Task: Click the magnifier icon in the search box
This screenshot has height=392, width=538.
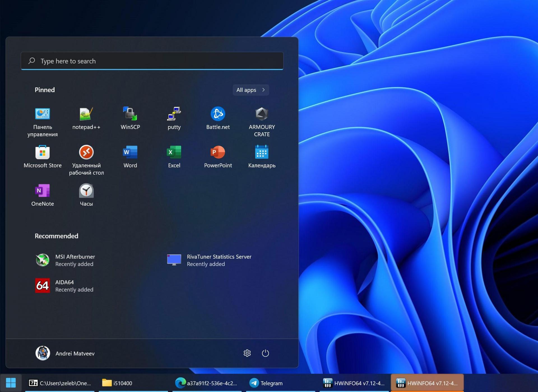Action: click(x=32, y=61)
